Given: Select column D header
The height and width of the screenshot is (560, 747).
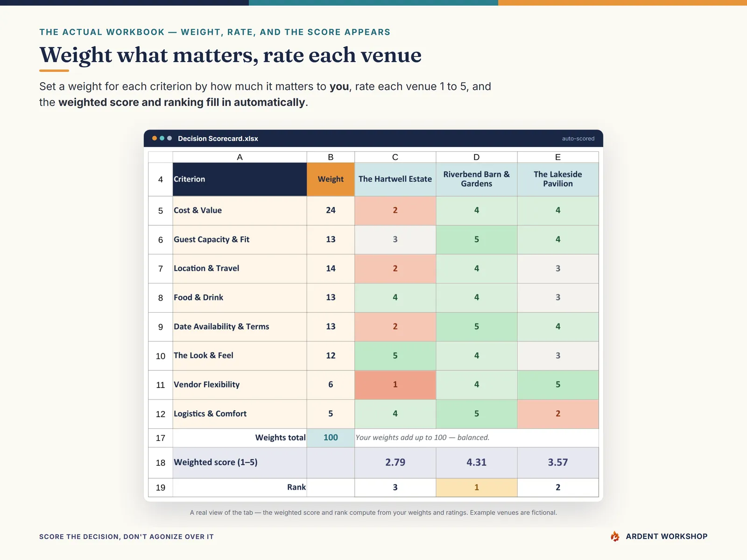Looking at the screenshot, I should (476, 157).
